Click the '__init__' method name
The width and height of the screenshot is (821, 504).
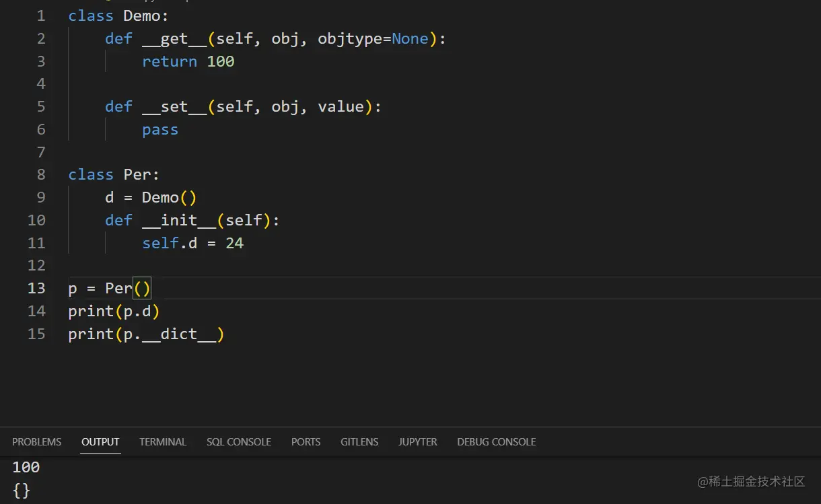click(178, 220)
